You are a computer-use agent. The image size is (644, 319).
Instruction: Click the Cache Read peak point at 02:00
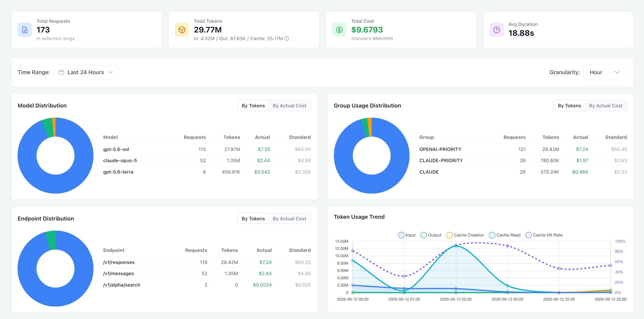456,246
